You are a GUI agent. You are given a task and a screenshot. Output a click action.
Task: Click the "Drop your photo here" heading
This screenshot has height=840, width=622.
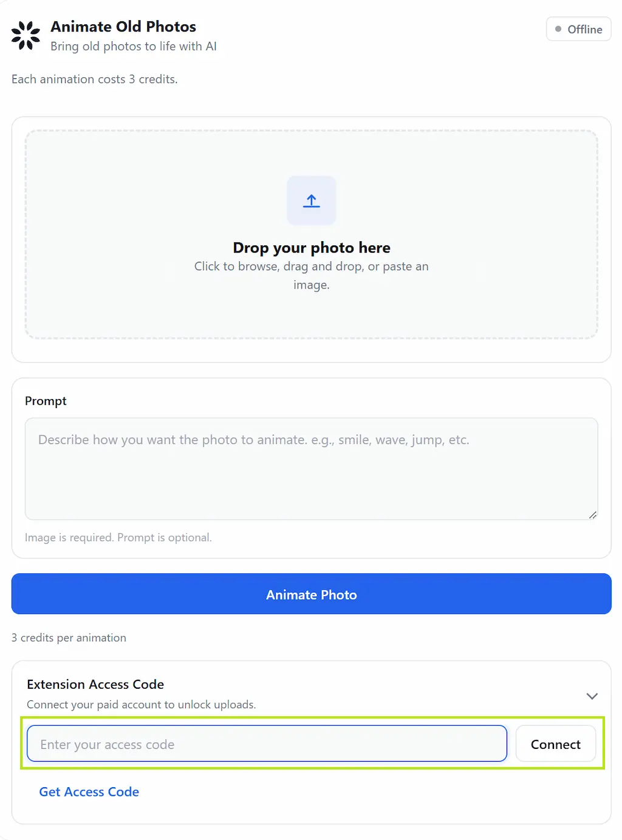pos(311,248)
